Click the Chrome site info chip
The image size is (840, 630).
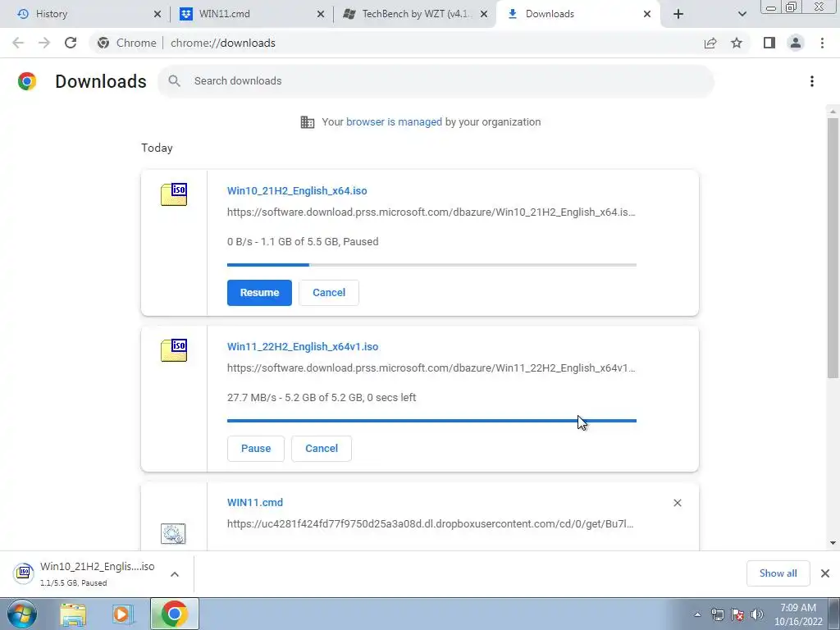coord(127,43)
